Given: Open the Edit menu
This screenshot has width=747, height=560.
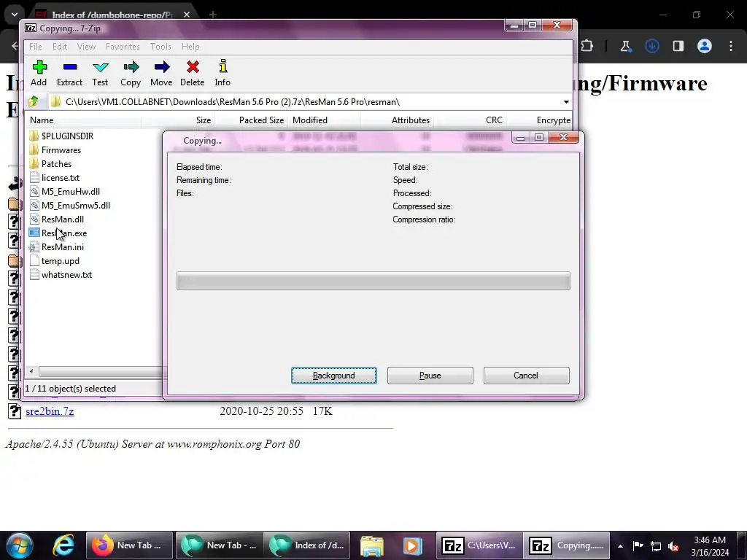Looking at the screenshot, I should click(60, 47).
